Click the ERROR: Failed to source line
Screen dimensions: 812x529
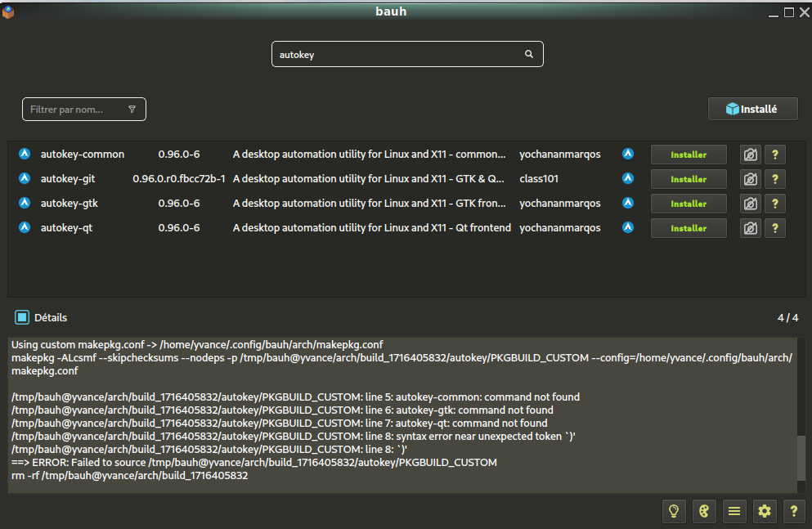[x=253, y=462]
